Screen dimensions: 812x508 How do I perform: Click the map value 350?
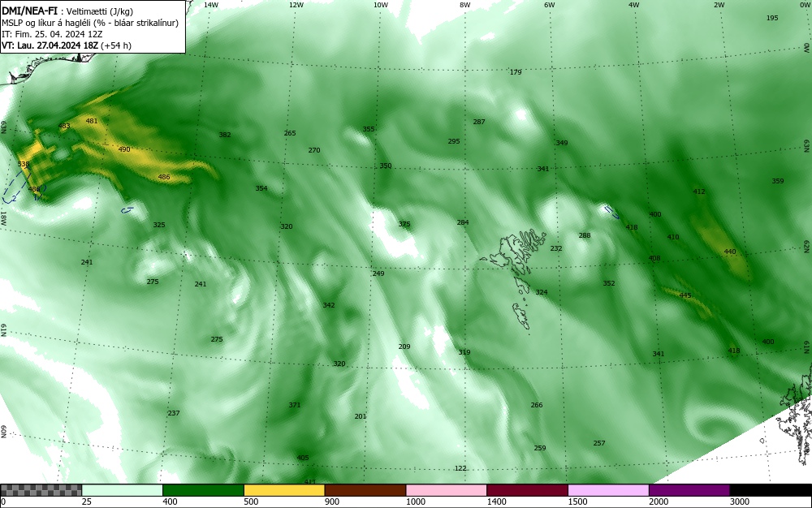386,166
